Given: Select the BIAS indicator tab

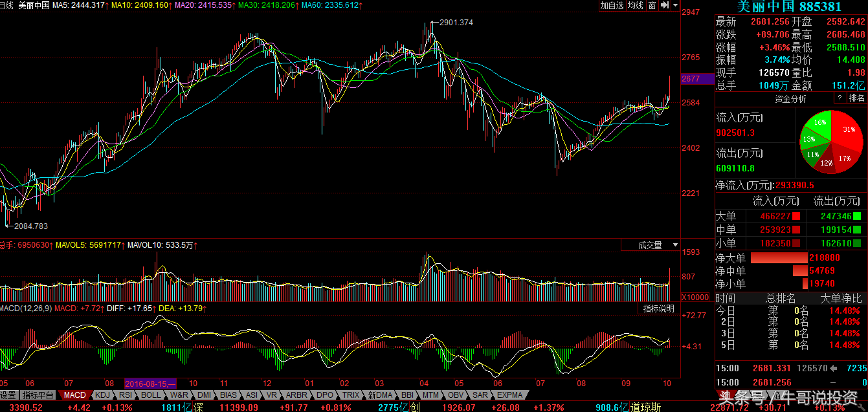Looking at the screenshot, I should click(228, 395).
